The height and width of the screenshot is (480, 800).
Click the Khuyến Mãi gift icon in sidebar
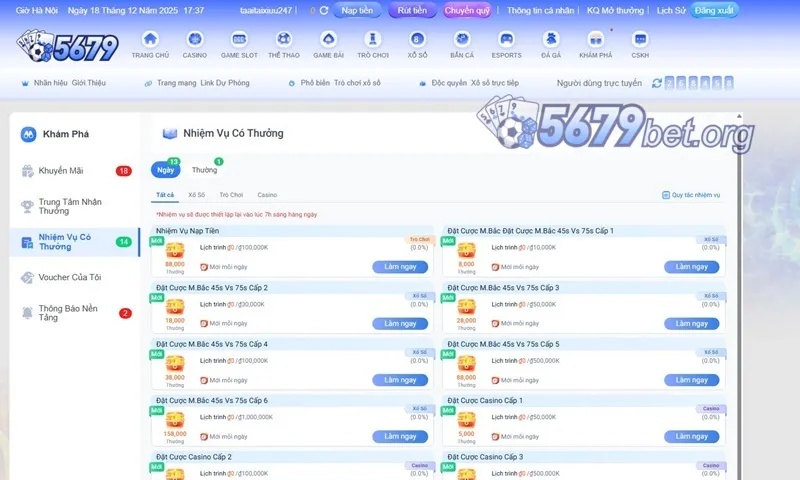[x=28, y=171]
